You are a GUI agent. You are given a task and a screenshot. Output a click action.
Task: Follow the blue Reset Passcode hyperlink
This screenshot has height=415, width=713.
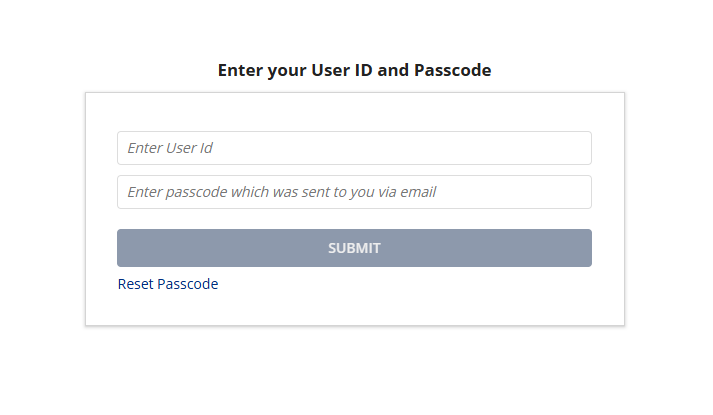pos(168,284)
